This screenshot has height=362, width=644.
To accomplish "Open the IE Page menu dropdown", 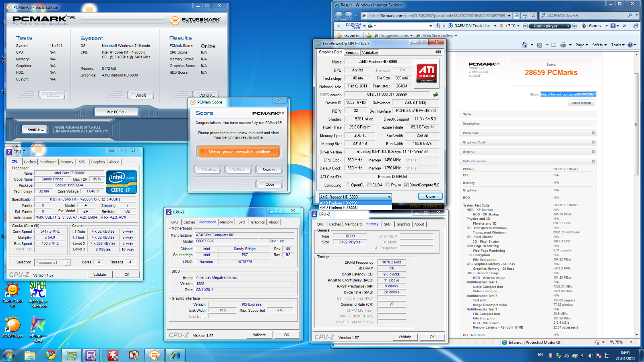I will (x=582, y=45).
